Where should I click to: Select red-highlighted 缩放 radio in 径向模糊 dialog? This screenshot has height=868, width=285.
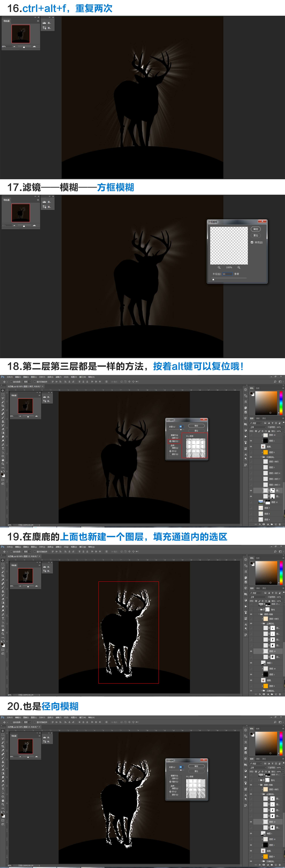click(x=170, y=441)
